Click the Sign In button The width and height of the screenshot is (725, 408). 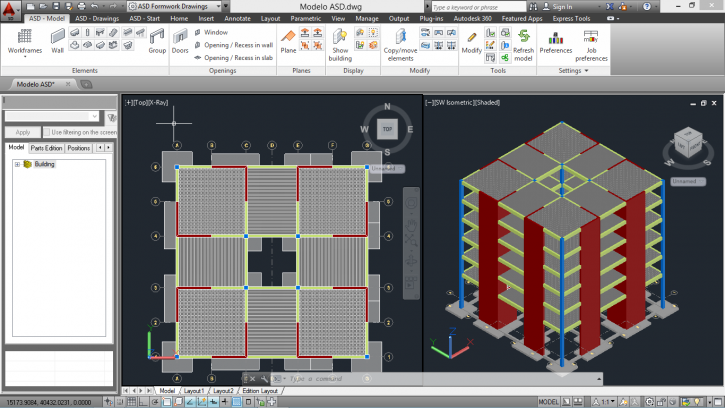(x=561, y=6)
